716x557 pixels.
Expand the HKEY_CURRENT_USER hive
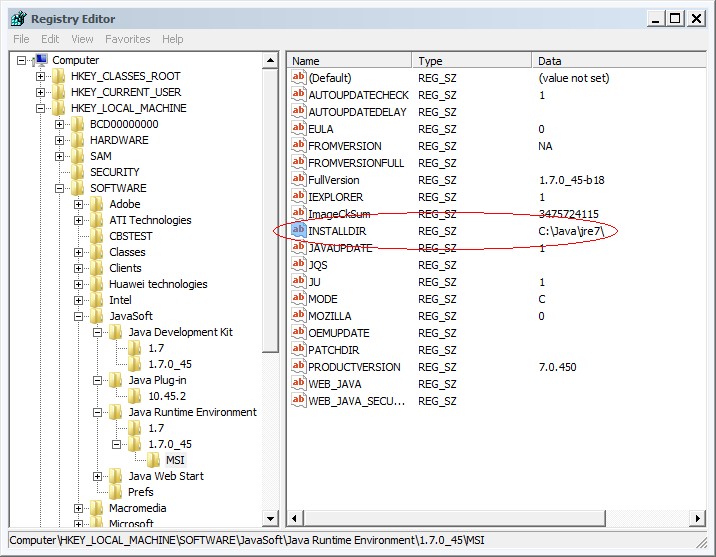click(41, 92)
